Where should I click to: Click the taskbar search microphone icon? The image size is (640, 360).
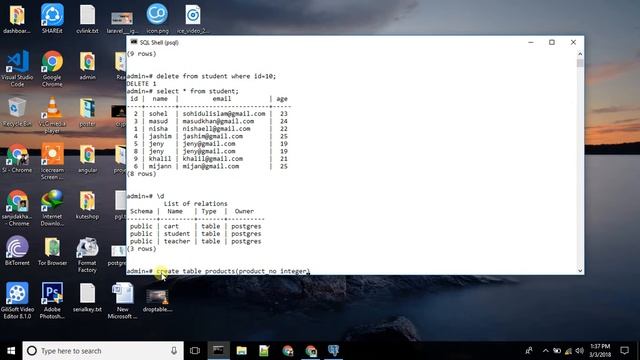point(174,351)
